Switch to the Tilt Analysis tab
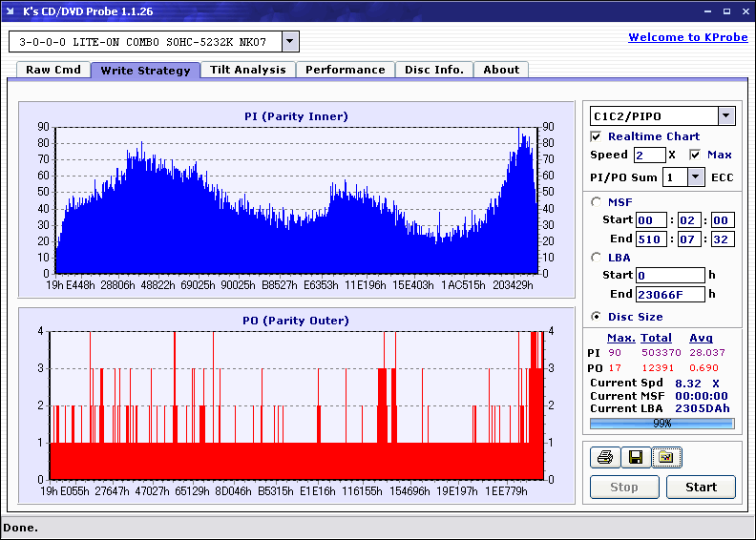Image resolution: width=756 pixels, height=540 pixels. point(247,70)
